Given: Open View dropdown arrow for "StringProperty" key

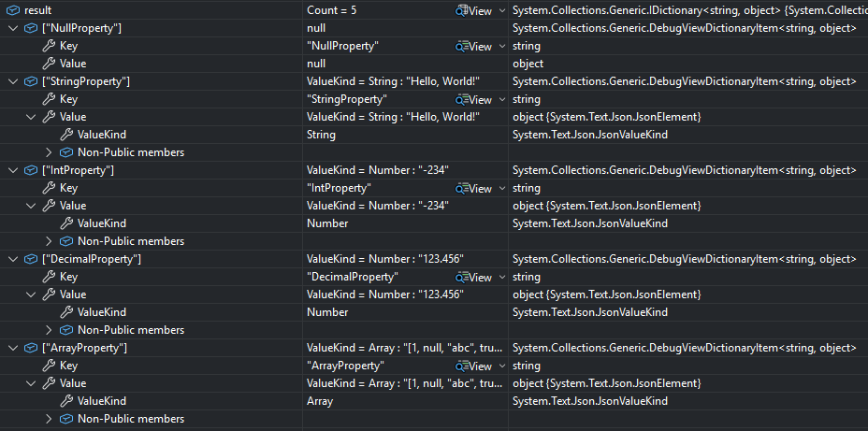Looking at the screenshot, I should pos(502,99).
